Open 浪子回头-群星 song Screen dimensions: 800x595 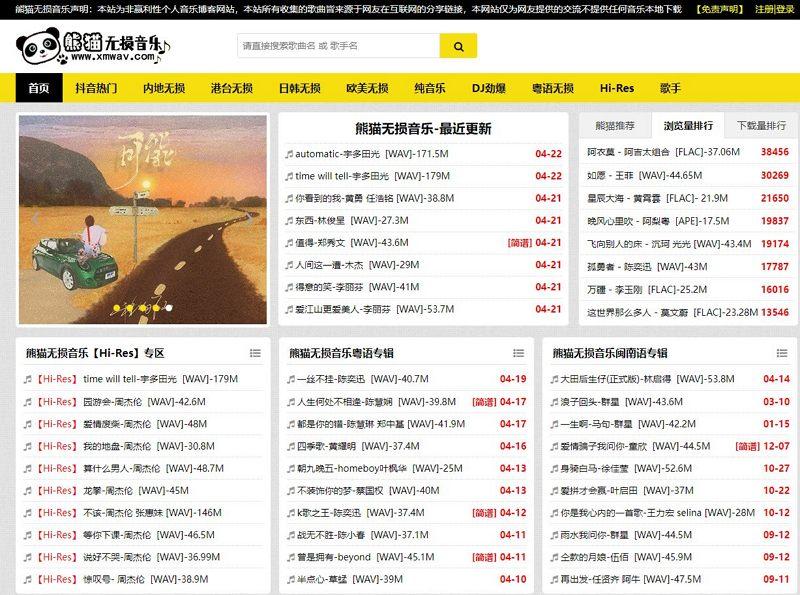(x=621, y=402)
